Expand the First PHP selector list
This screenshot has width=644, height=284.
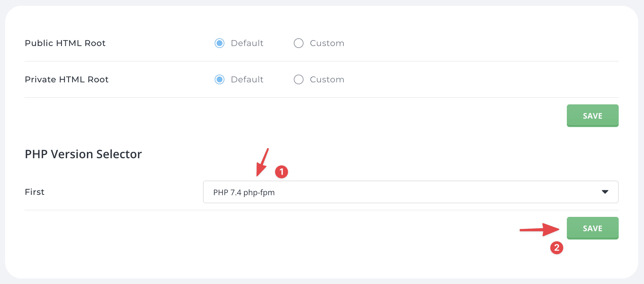tap(411, 192)
